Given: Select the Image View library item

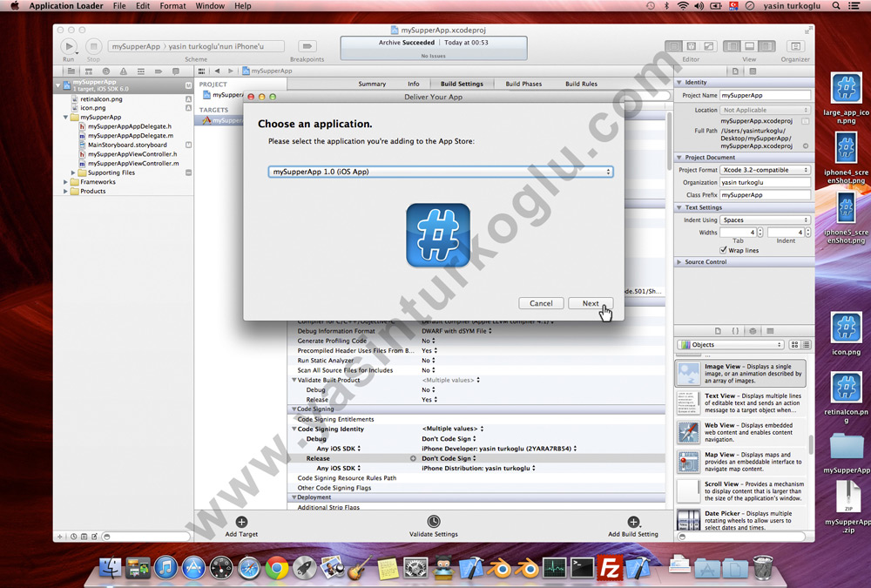Looking at the screenshot, I should (741, 374).
